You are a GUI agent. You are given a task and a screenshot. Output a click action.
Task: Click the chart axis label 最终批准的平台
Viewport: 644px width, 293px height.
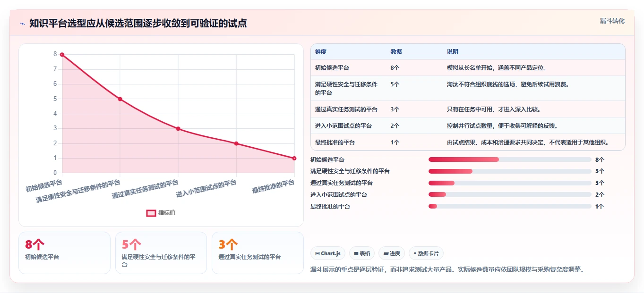(x=273, y=187)
